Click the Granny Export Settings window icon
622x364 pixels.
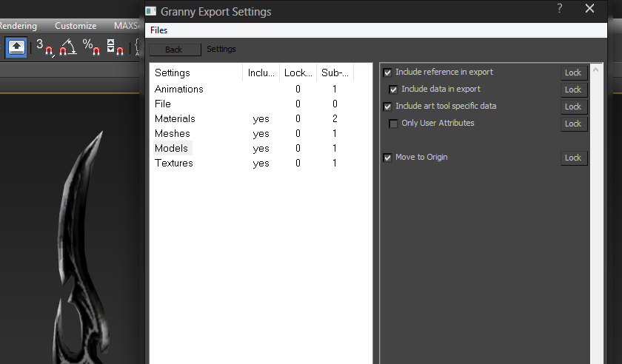coord(151,11)
